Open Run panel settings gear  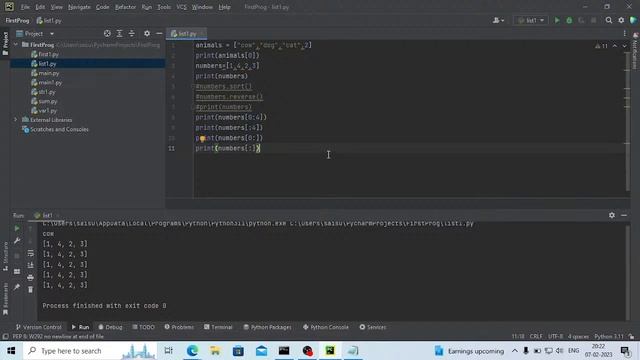[x=611, y=215]
